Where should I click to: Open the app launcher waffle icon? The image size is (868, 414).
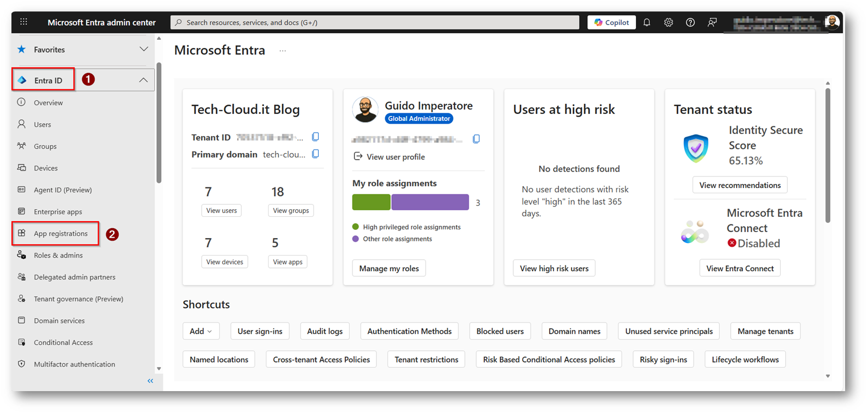[x=23, y=22]
